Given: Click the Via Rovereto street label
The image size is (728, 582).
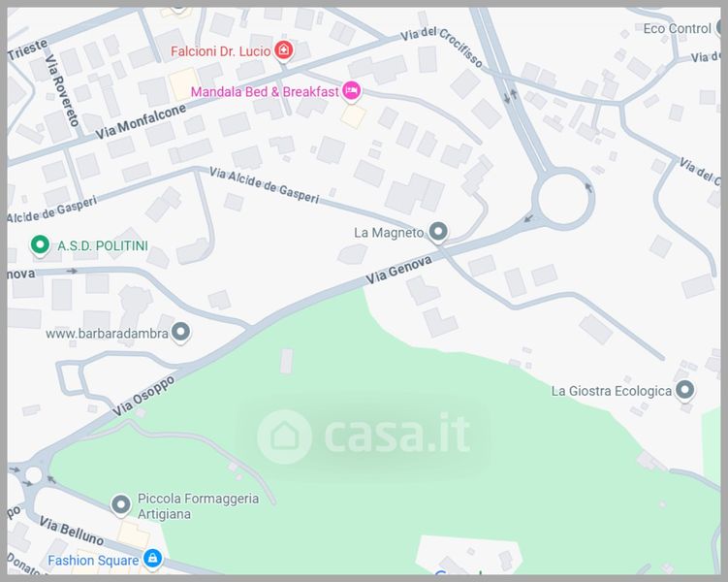Looking at the screenshot, I should [x=62, y=90].
